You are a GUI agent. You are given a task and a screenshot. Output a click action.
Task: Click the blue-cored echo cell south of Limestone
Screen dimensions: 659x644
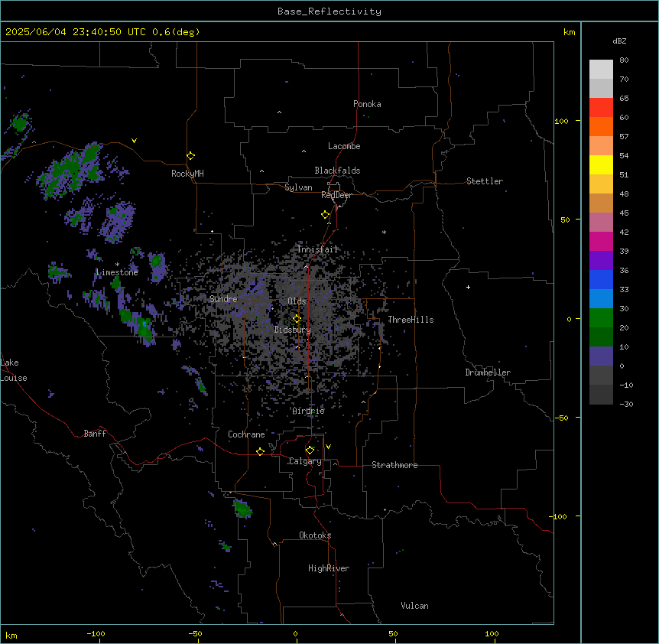(x=144, y=324)
